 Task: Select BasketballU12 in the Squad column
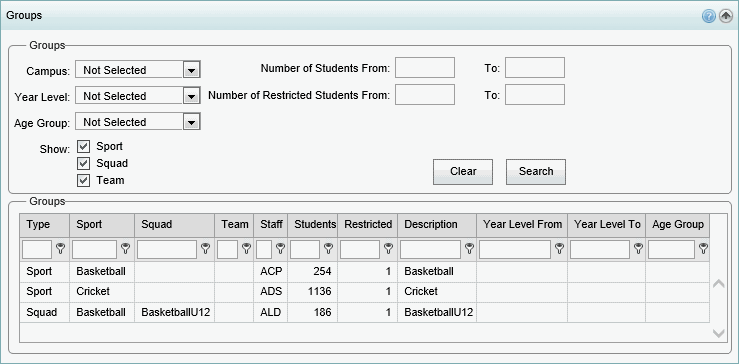click(x=174, y=312)
